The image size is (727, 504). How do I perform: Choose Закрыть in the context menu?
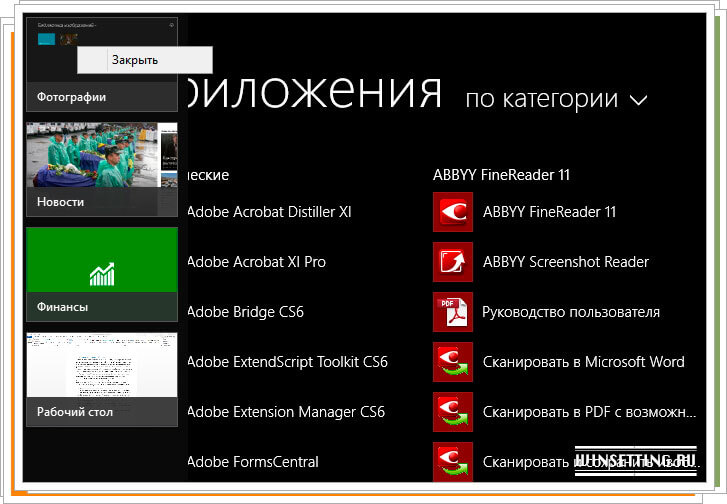click(145, 60)
